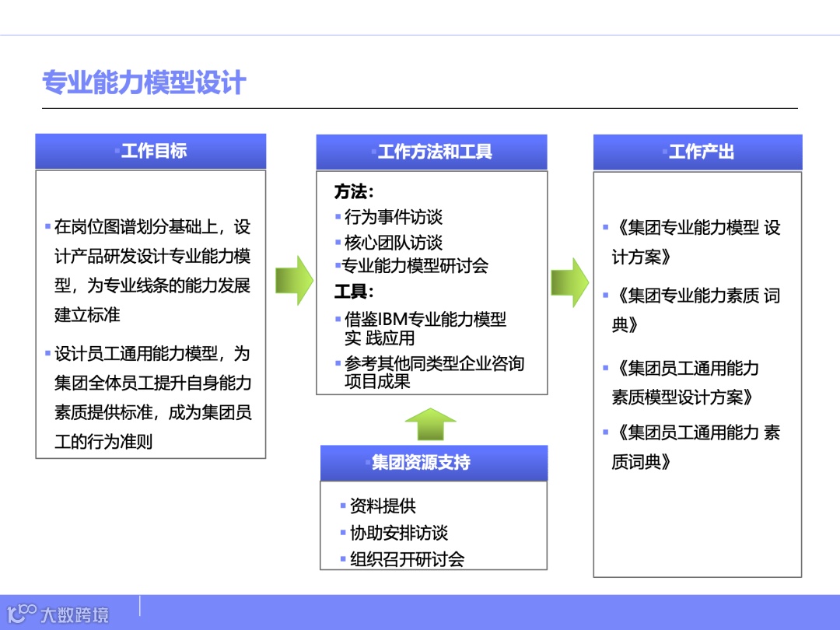This screenshot has width=840, height=630.
Task: Select the 工作方法和工具 header box
Action: coord(432,152)
